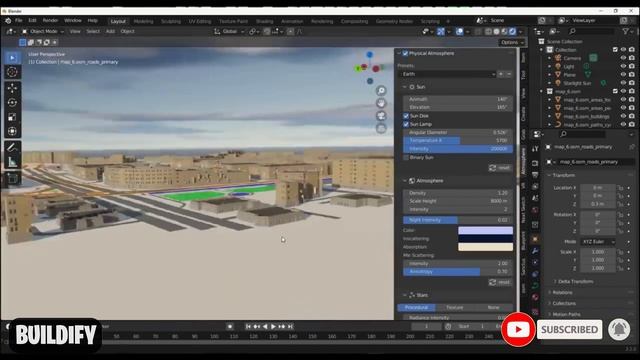
Task: Jump to the timeline end frame
Action: pos(290,327)
